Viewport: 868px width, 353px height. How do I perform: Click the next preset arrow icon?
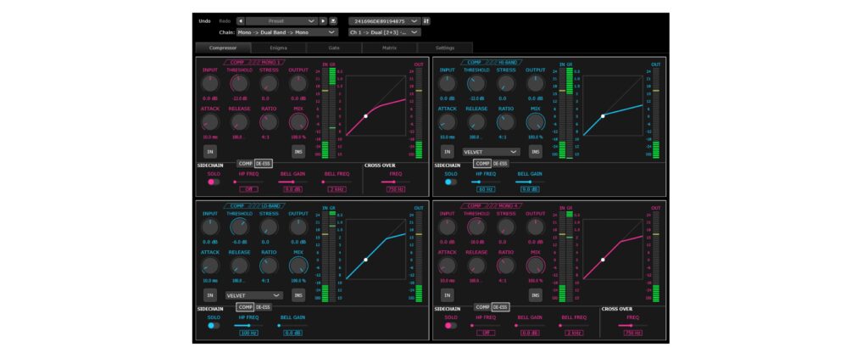pos(323,20)
